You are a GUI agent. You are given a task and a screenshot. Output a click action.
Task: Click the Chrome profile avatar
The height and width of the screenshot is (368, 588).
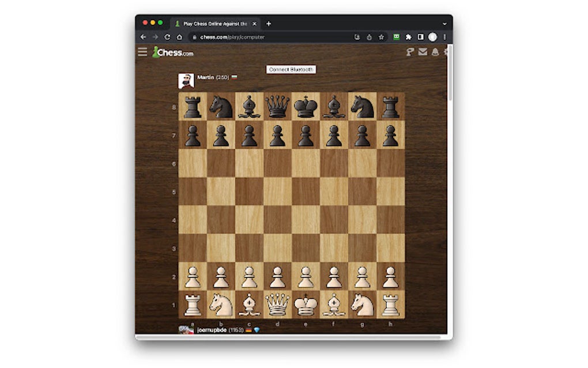[434, 36]
